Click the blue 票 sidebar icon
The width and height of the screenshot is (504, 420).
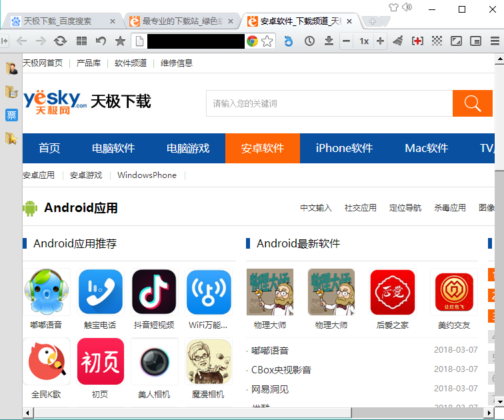click(x=11, y=115)
